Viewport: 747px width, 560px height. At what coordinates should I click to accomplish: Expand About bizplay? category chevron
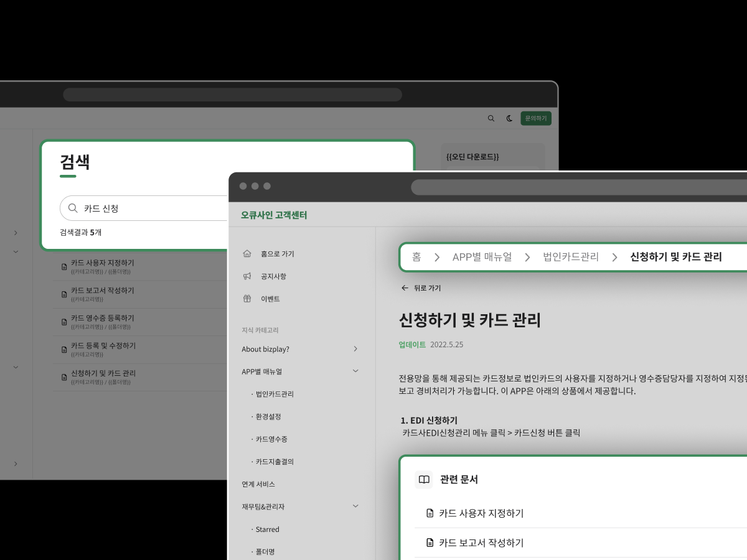[355, 348]
